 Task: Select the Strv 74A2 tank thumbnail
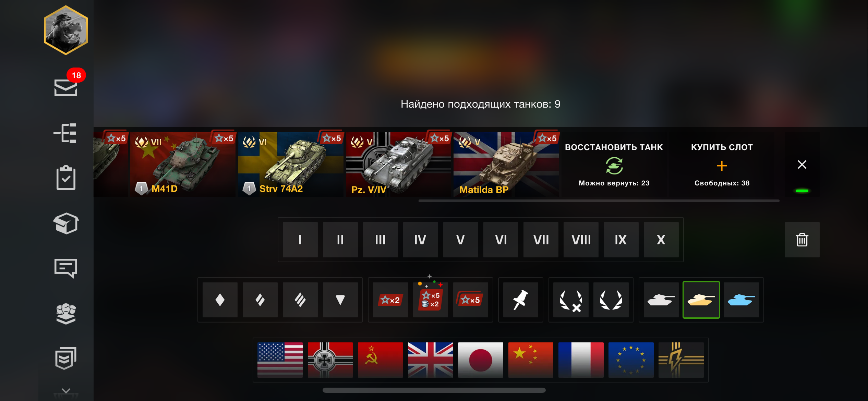coord(290,165)
